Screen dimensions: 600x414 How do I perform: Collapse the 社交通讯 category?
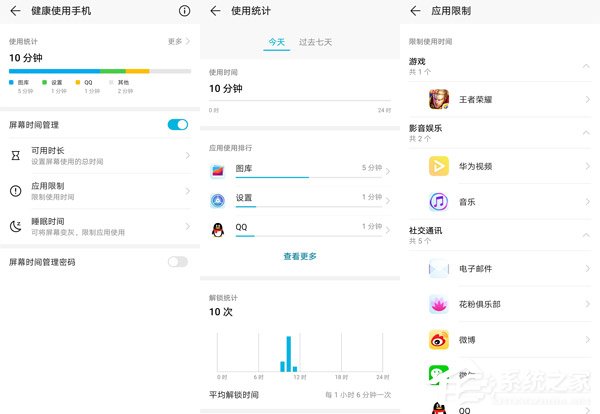(x=586, y=235)
